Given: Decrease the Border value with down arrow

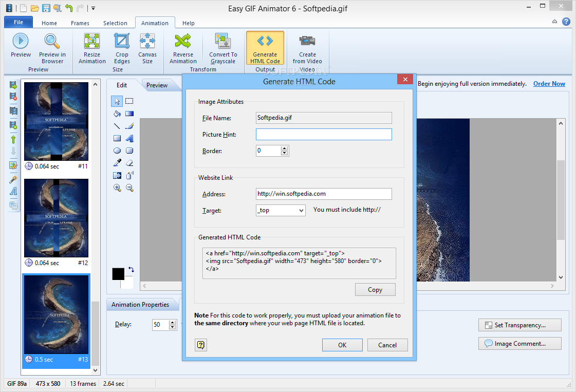Looking at the screenshot, I should [284, 153].
